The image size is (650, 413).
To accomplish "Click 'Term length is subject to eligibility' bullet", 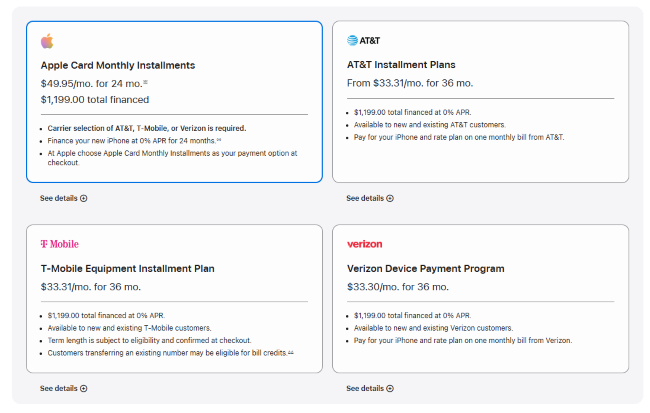I will tap(149, 340).
